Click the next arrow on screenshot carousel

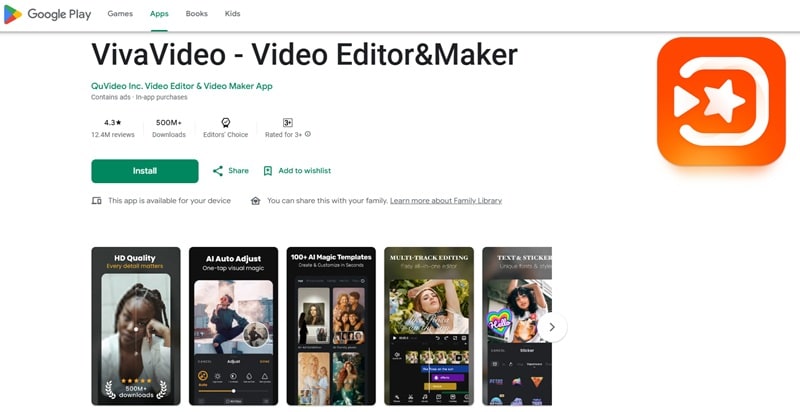pos(552,327)
